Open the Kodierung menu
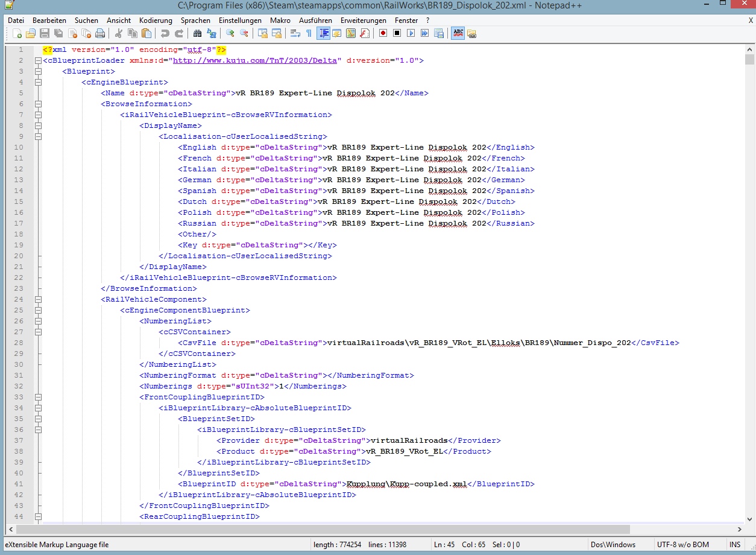 pyautogui.click(x=156, y=20)
